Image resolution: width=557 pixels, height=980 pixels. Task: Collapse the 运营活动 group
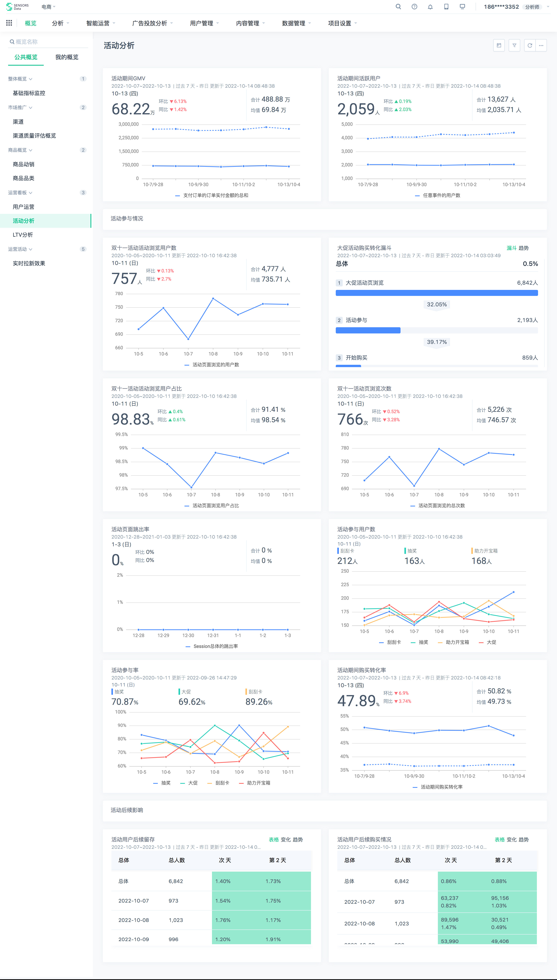point(20,249)
